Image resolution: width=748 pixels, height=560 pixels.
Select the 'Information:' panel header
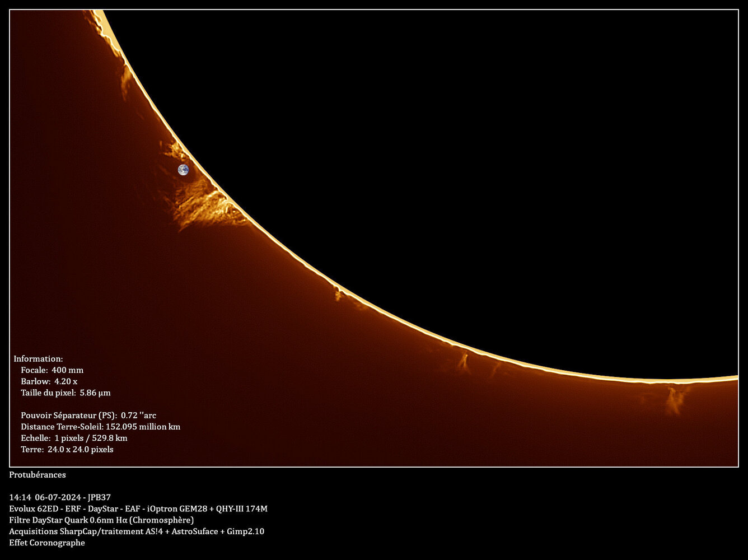tap(39, 358)
